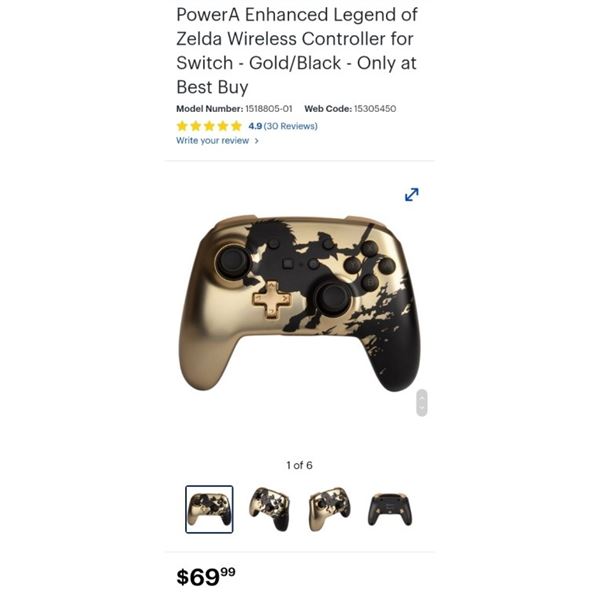Click the first yellow star
This screenshot has height=600, width=600.
(182, 126)
